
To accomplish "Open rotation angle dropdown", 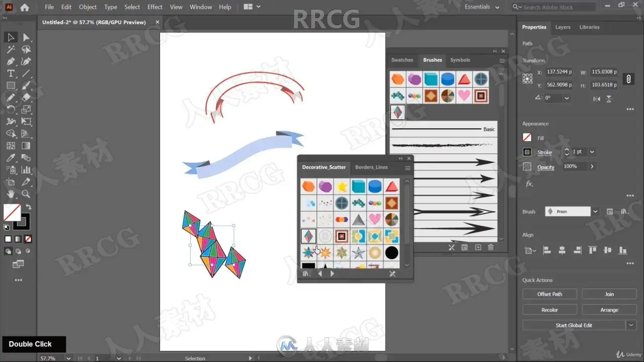I will (567, 98).
